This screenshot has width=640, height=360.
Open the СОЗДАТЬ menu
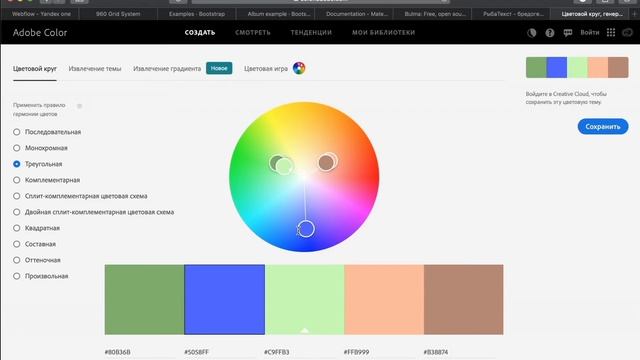pos(200,33)
